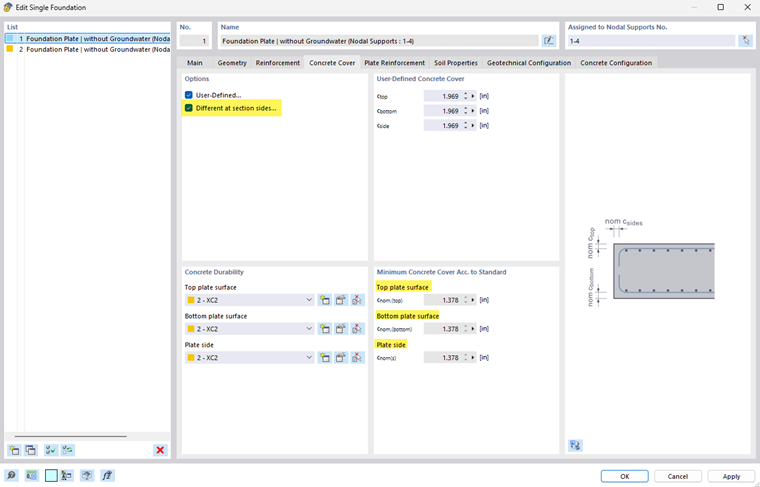Click the view settings icon in bottom toolbar
This screenshot has width=760, height=487.
87,476
